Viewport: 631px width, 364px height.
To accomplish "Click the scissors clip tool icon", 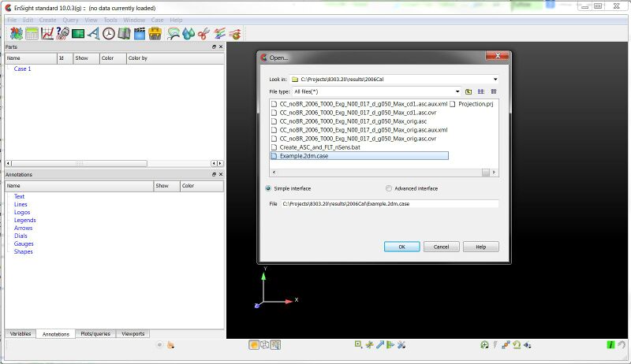I will point(203,33).
